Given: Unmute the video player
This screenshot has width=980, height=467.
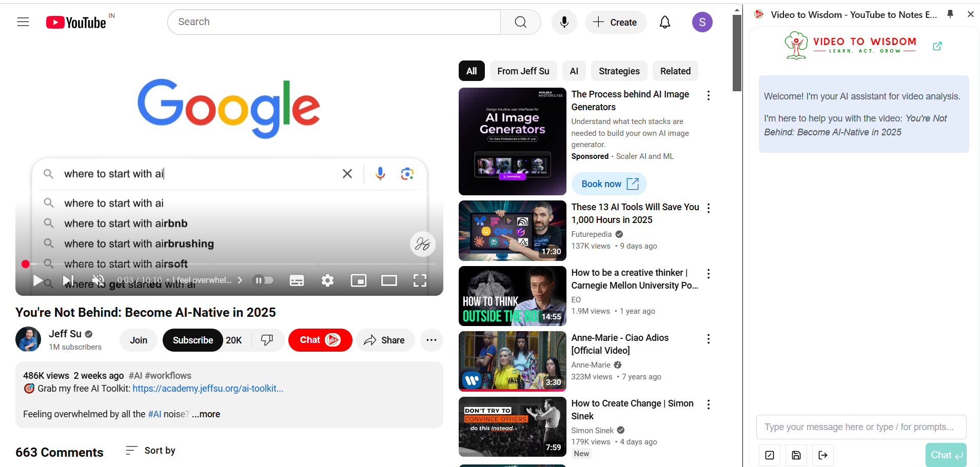Looking at the screenshot, I should (x=98, y=280).
